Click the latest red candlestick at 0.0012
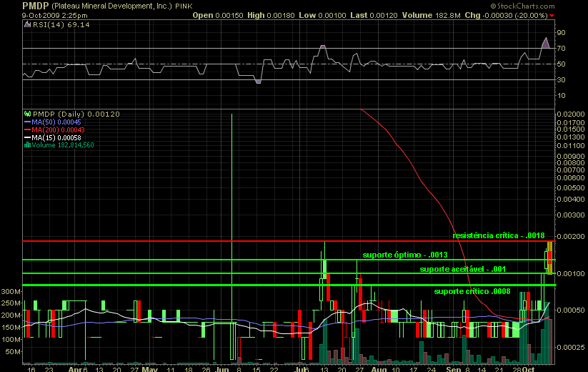588x372 pixels. [549, 258]
